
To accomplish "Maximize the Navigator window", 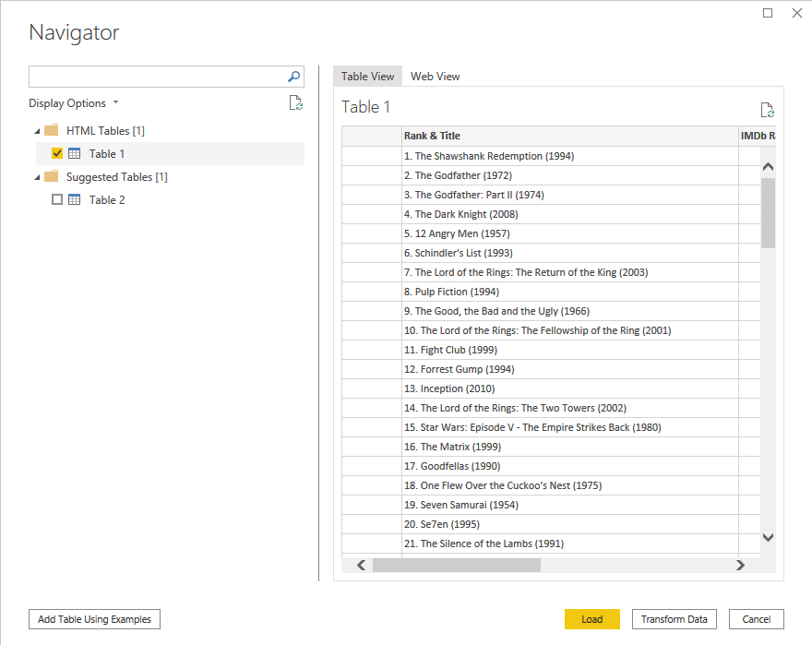I will [768, 13].
